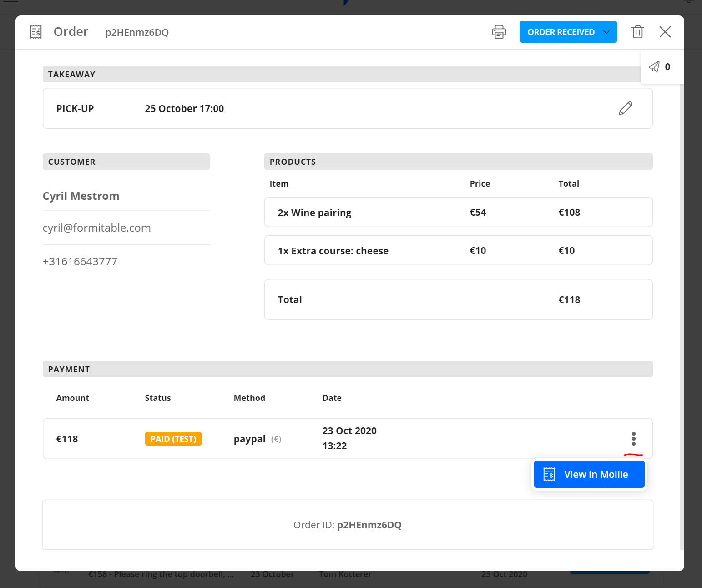Viewport: 702px width, 588px height.
Task: Click the order code p2HEnmz6DQ in the header
Action: point(137,32)
